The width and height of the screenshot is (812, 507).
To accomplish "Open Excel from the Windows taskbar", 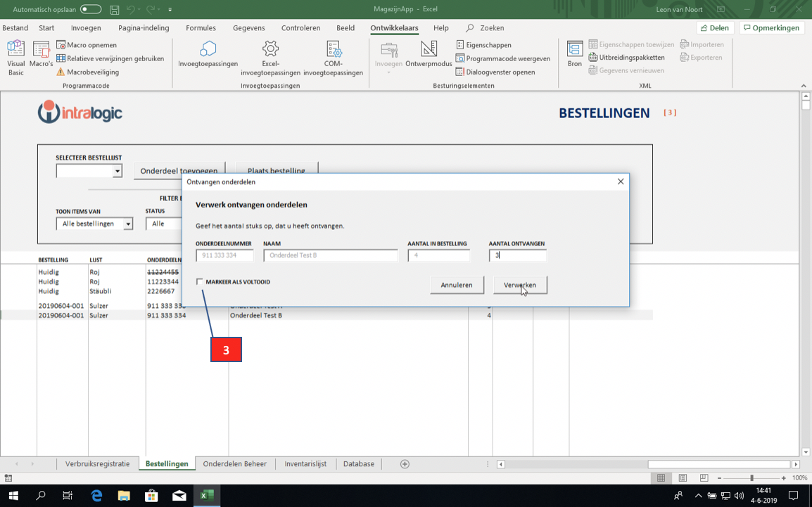I will (207, 496).
